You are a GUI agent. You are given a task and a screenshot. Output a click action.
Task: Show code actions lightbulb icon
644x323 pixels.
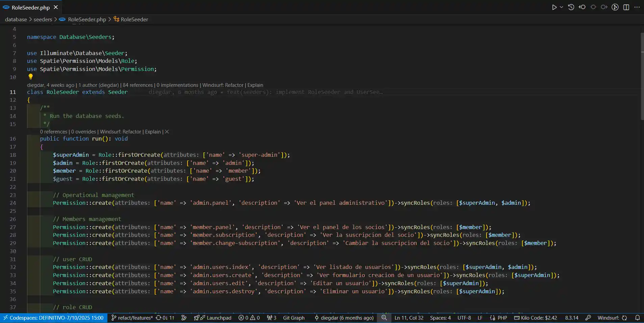click(x=30, y=77)
